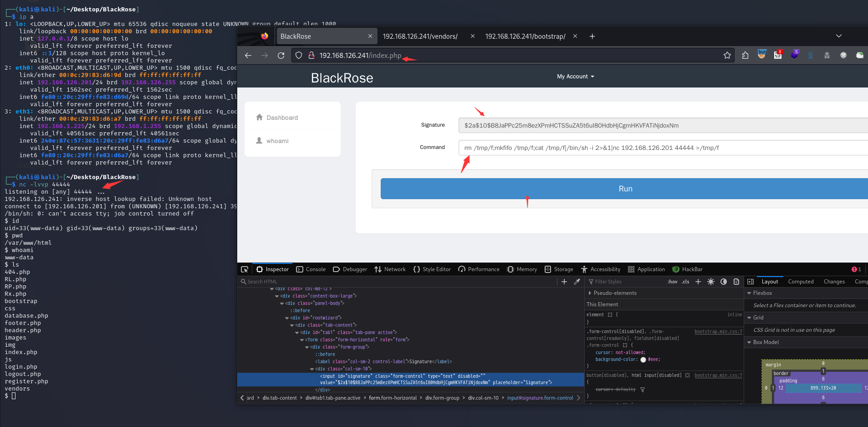
Task: Open extension icon with red 8 badge
Action: (778, 55)
